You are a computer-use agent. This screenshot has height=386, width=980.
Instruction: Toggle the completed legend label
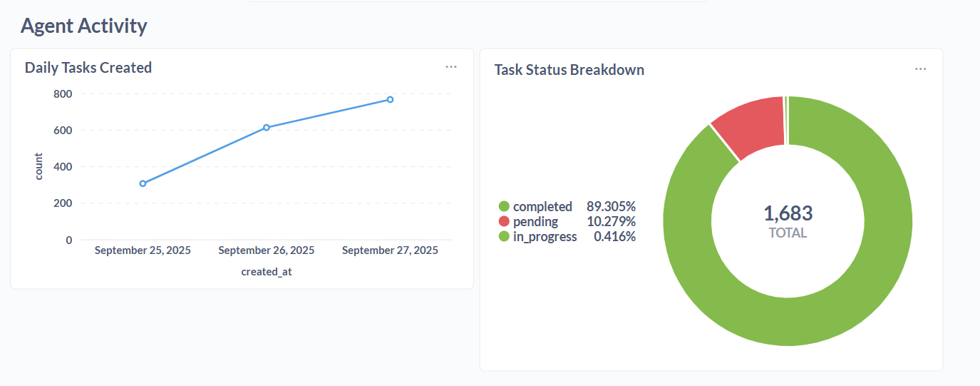click(542, 207)
